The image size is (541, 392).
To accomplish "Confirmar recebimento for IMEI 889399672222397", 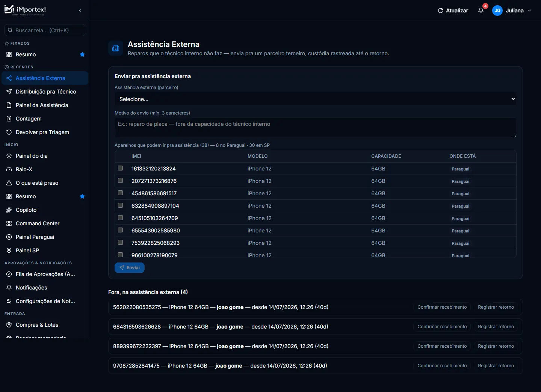I will (442, 346).
